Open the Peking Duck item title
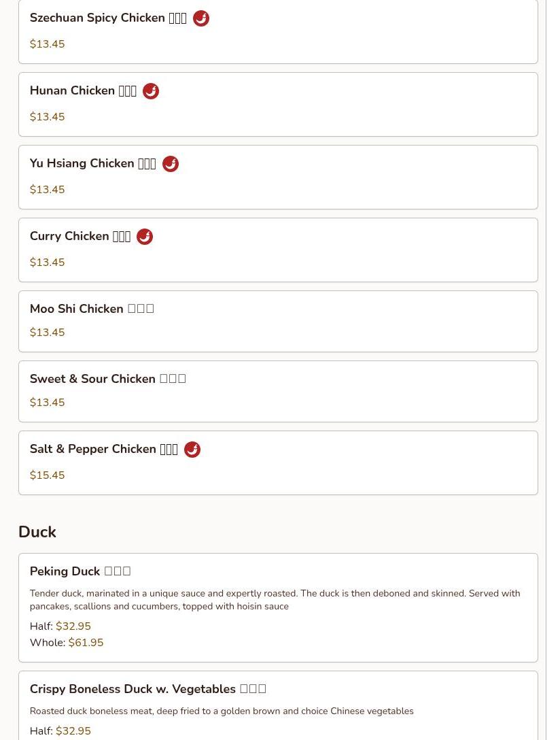 (x=80, y=571)
